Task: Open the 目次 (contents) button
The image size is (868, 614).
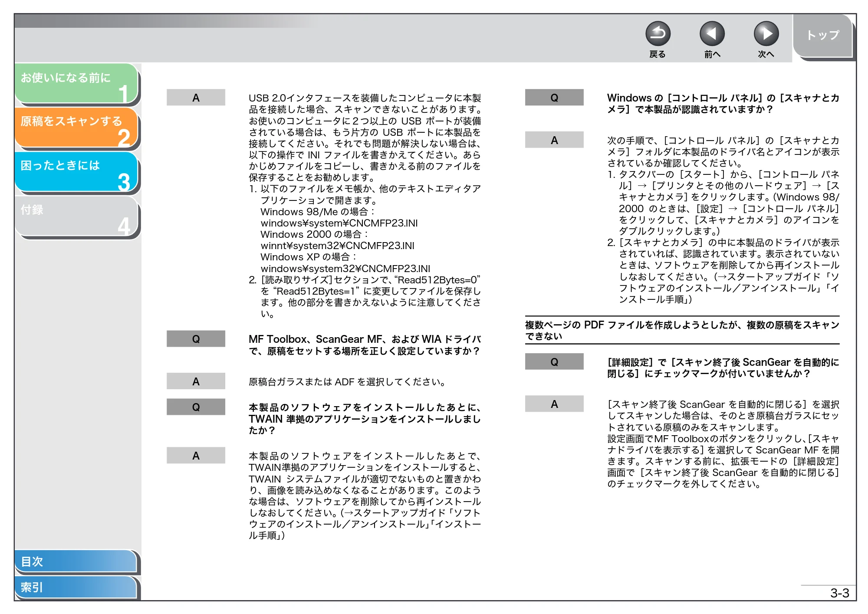Action: (76, 561)
